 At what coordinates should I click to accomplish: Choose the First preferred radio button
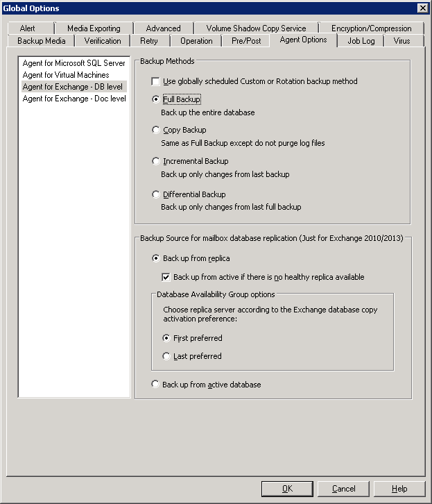tap(166, 338)
